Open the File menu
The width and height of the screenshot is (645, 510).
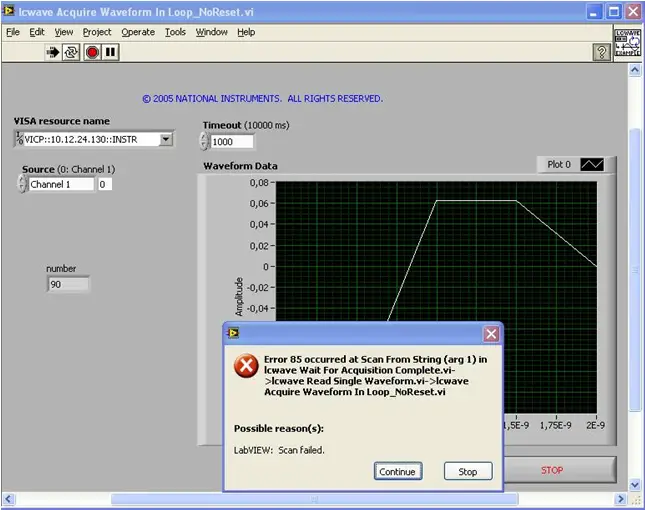[13, 32]
